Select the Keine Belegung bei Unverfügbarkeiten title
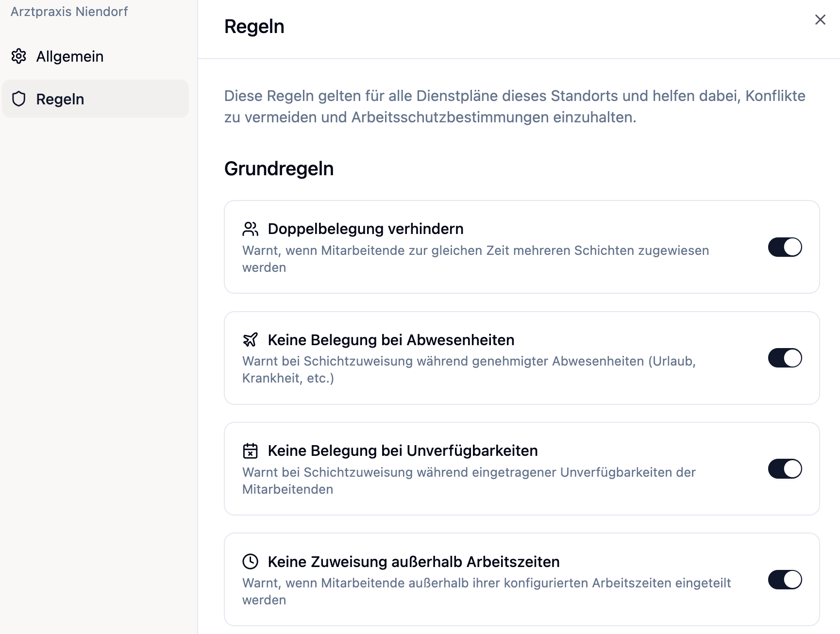This screenshot has height=634, width=840. coord(403,450)
